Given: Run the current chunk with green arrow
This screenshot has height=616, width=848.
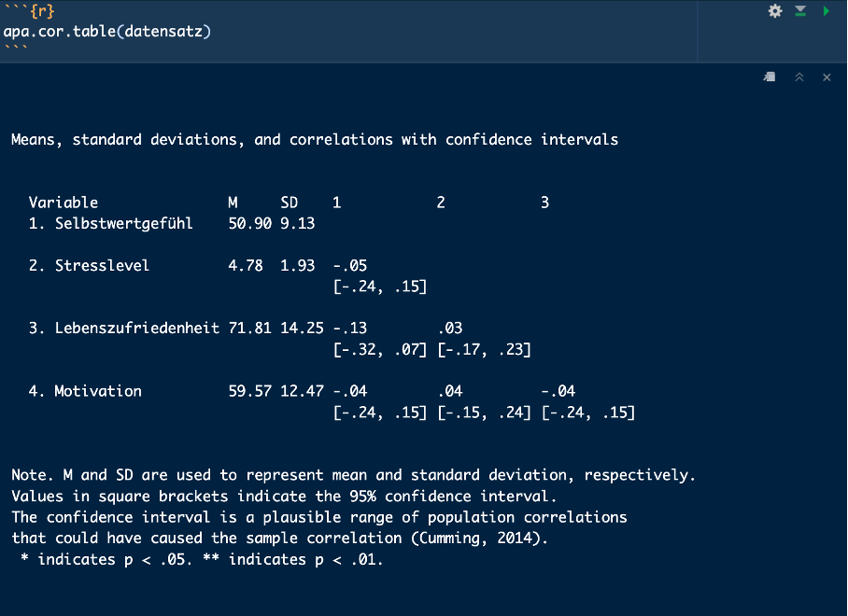Looking at the screenshot, I should [827, 11].
